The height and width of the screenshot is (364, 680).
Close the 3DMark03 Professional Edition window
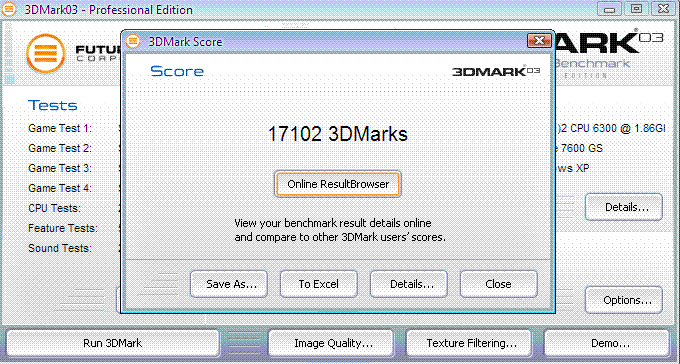(x=664, y=9)
